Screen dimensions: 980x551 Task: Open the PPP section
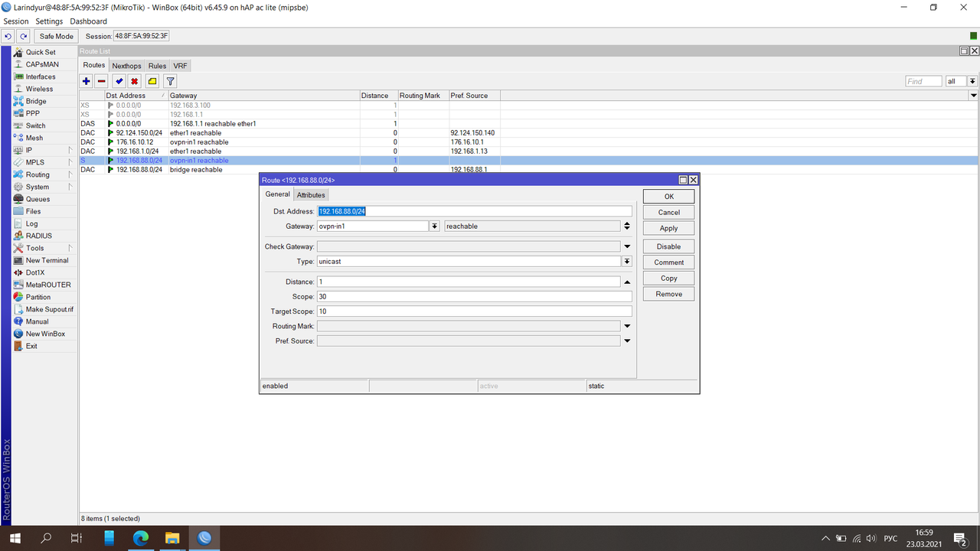33,113
